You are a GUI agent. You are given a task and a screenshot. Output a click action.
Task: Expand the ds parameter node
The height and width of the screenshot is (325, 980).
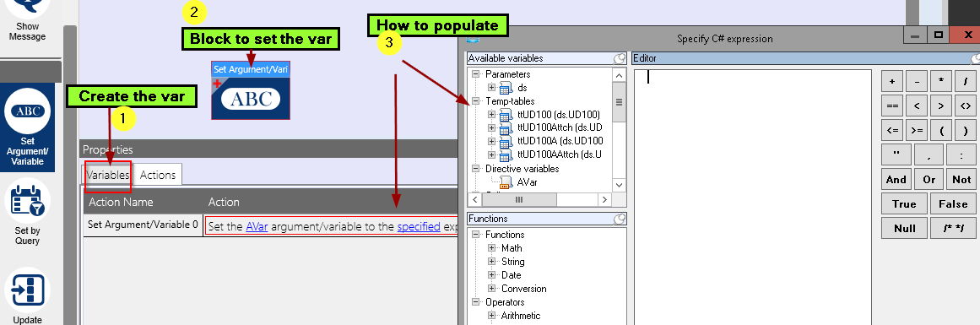(x=492, y=88)
